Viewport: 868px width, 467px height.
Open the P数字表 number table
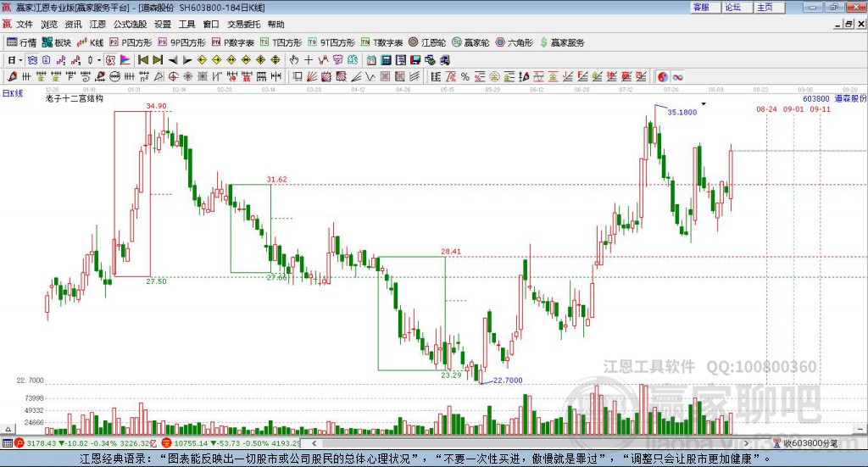click(x=232, y=42)
